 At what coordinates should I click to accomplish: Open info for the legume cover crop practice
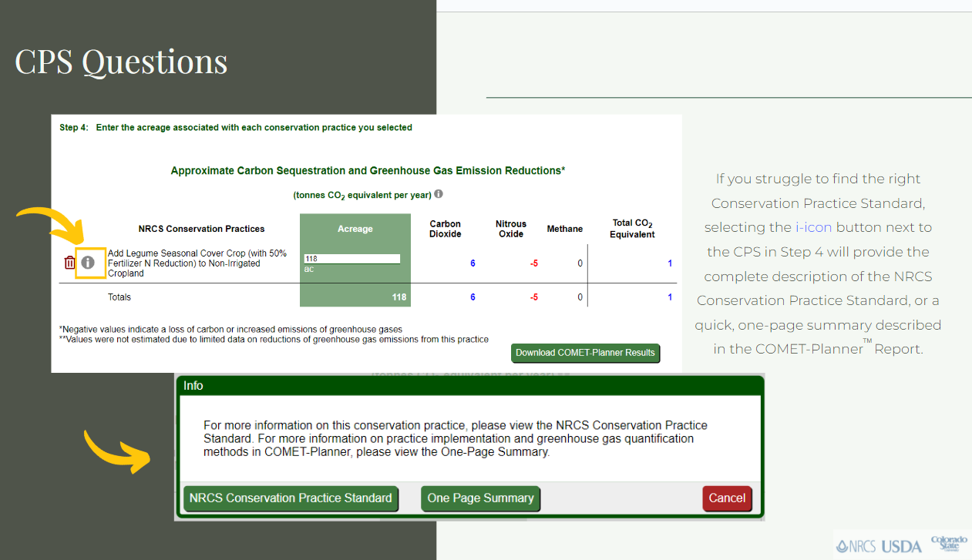click(88, 263)
